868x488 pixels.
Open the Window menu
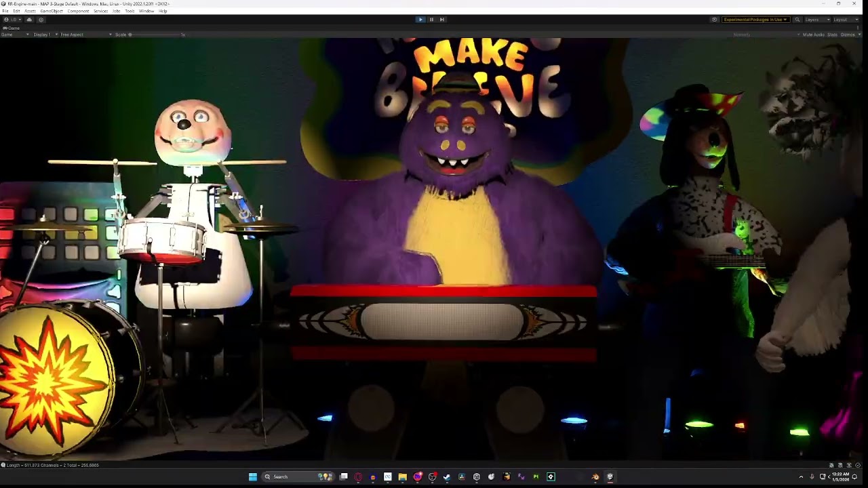(x=146, y=12)
